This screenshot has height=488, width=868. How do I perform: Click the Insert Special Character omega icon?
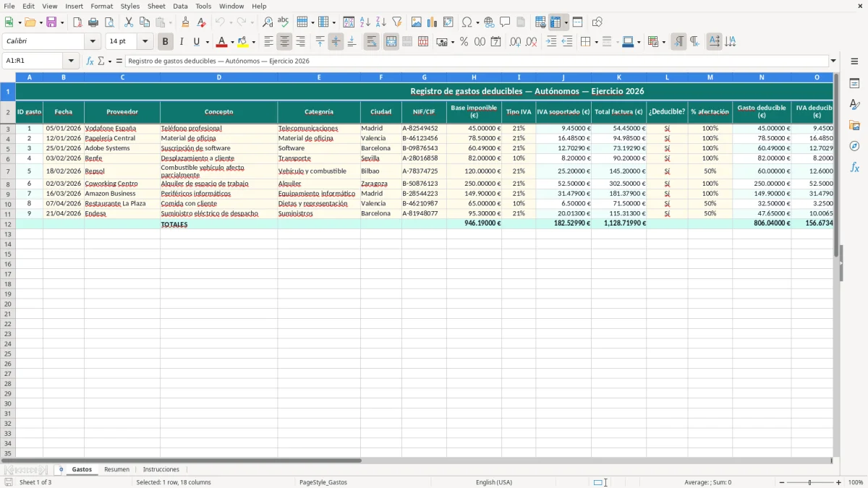tap(467, 22)
